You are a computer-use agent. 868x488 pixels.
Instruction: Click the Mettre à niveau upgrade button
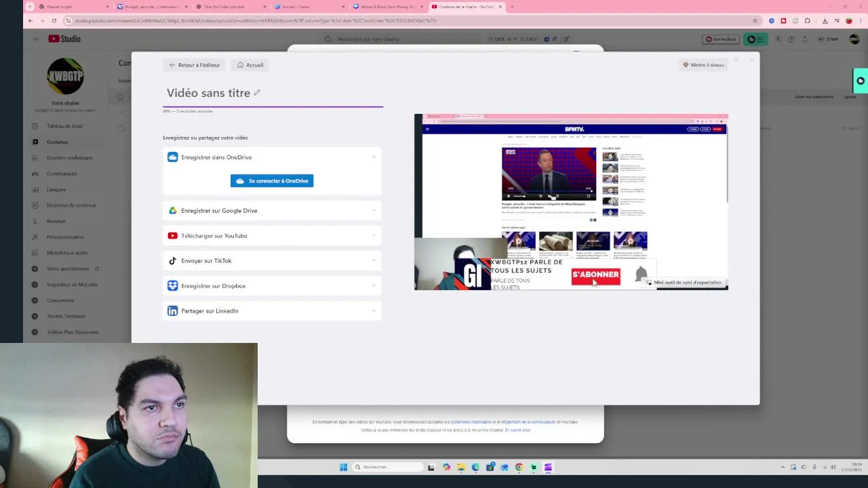(x=703, y=65)
